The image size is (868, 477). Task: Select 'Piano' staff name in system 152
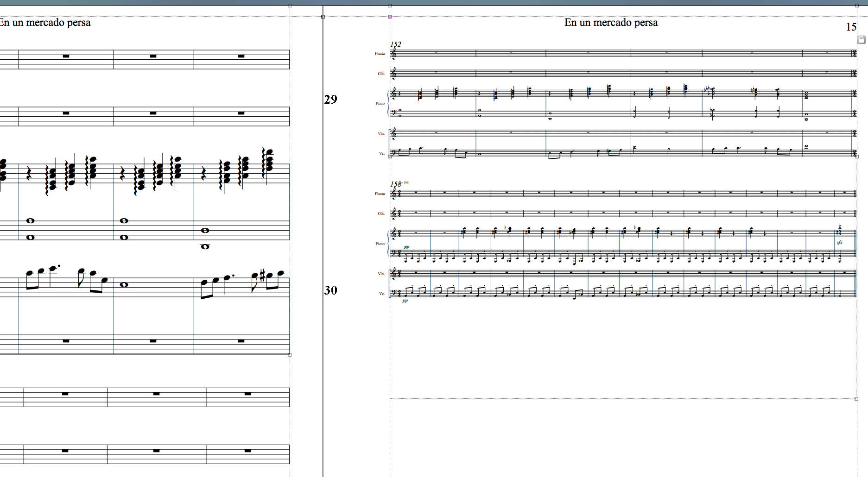pos(380,103)
